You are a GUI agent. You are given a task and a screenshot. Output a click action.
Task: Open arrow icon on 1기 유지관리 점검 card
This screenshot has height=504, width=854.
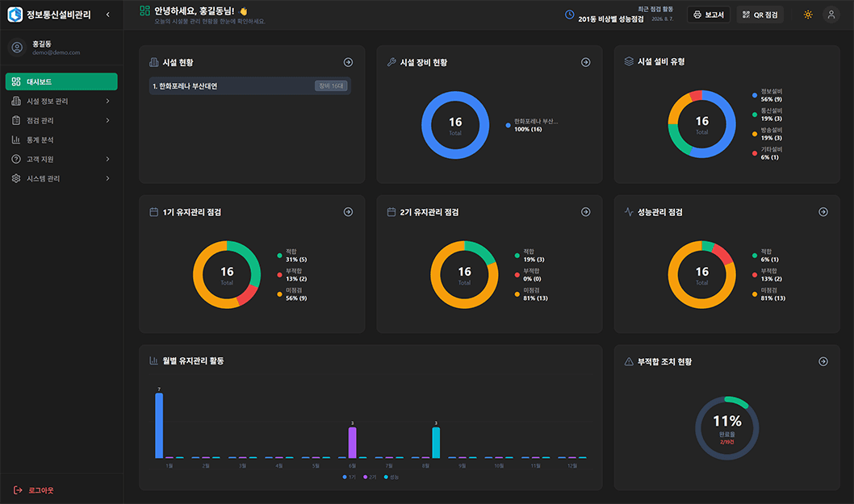[348, 212]
